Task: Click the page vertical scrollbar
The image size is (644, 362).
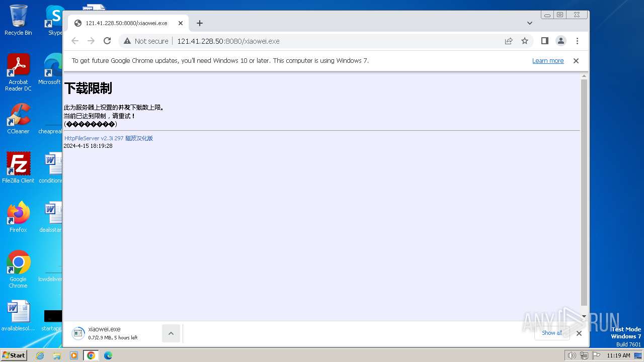Action: point(584,192)
